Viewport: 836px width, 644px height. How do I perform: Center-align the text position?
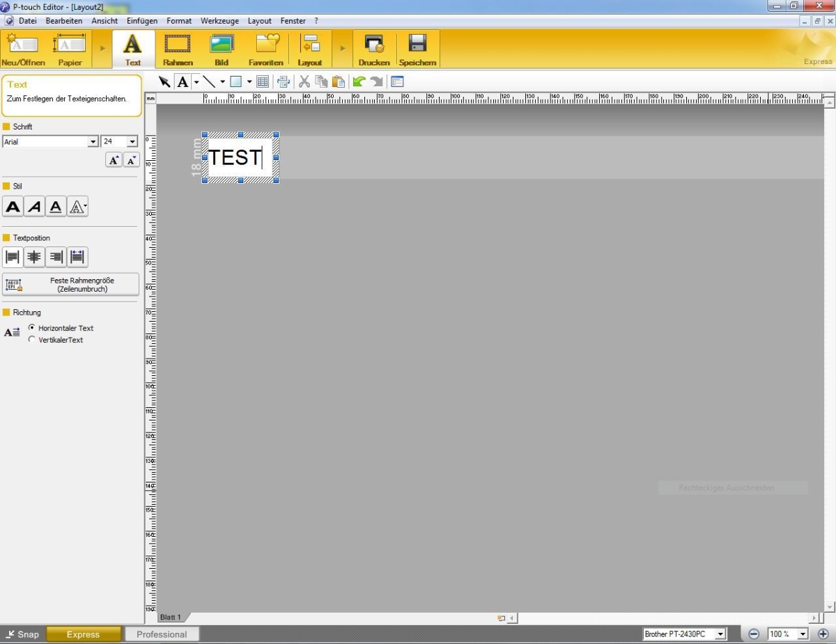(x=34, y=257)
